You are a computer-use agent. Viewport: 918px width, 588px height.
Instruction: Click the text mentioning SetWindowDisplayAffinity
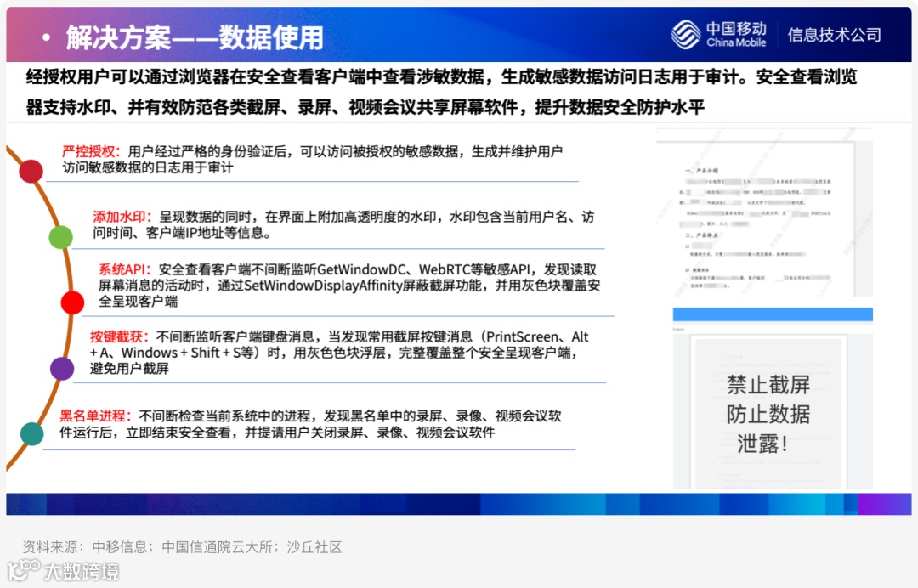pos(349,286)
